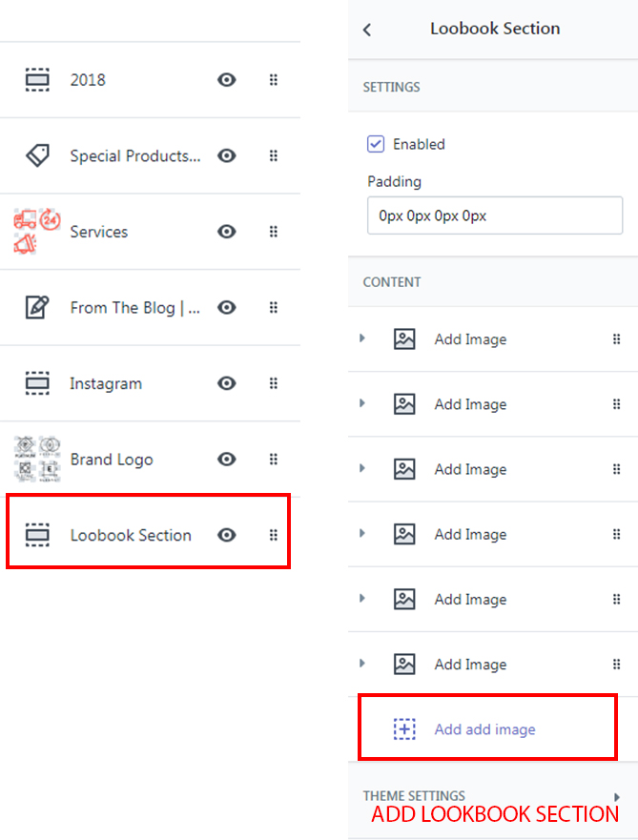Click the drag handle for 2018 section

(x=274, y=80)
